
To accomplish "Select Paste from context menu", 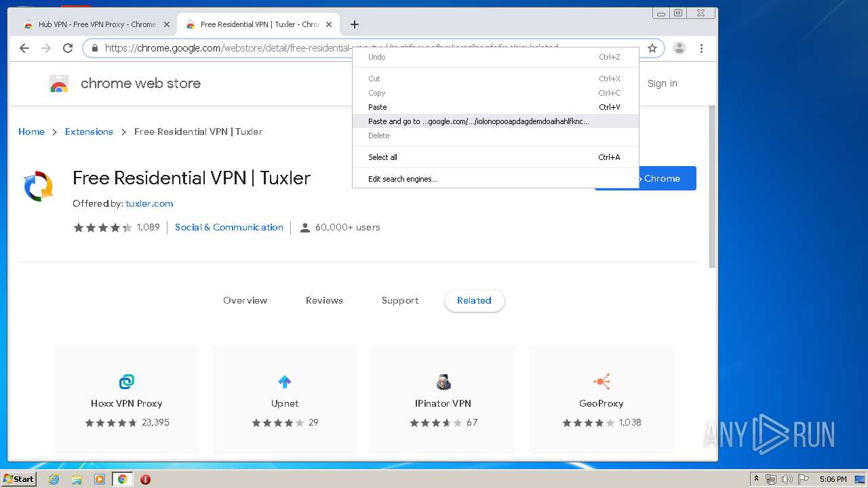I will tap(495, 107).
